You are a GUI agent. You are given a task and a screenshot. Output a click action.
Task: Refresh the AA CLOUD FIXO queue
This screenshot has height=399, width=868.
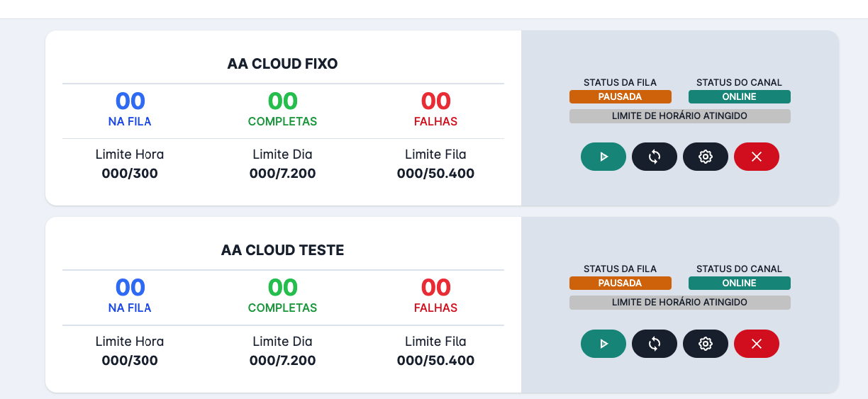pyautogui.click(x=655, y=157)
